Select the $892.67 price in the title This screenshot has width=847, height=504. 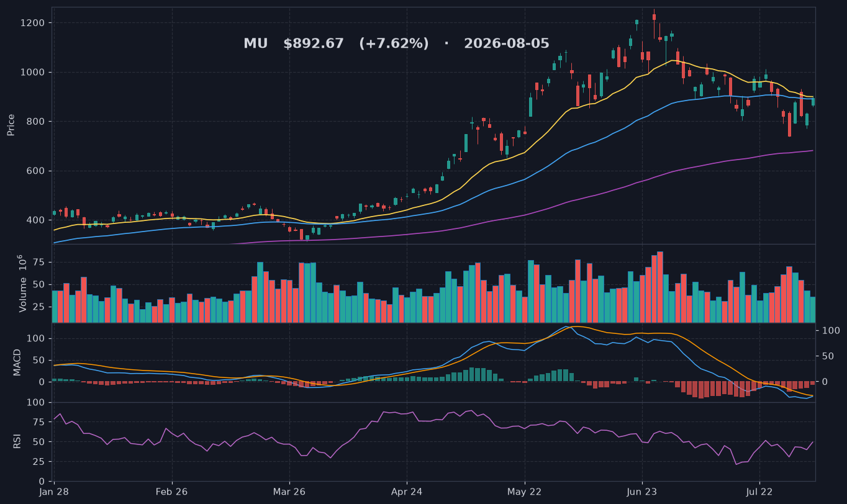click(314, 43)
